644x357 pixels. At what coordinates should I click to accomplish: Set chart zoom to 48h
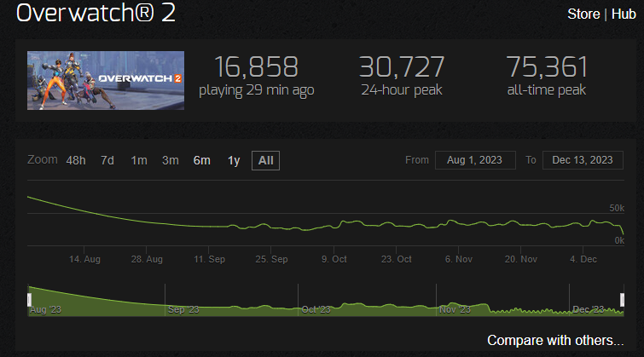click(x=76, y=160)
